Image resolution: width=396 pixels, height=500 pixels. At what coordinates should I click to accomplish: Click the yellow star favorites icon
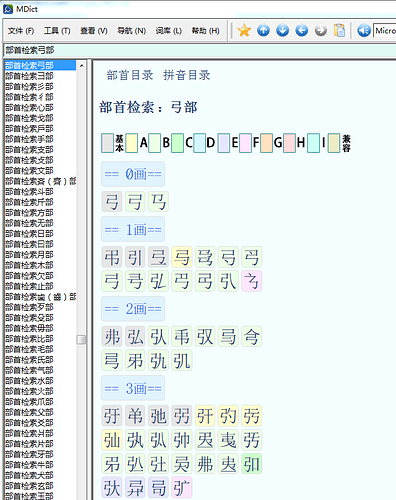(244, 31)
